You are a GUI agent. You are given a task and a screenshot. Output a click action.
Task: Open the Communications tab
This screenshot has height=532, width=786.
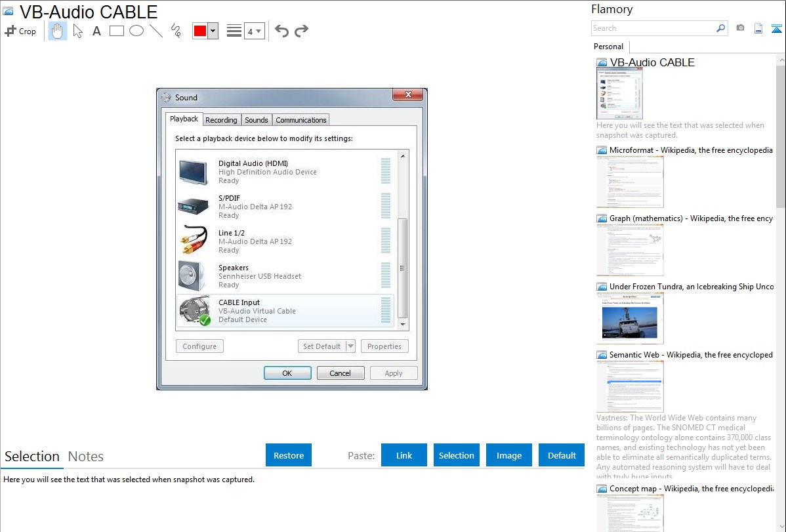point(300,120)
